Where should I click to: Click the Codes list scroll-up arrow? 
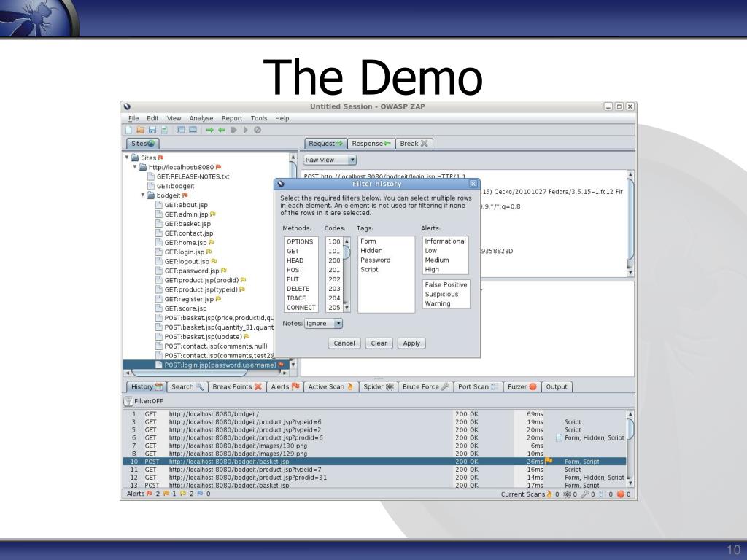[347, 241]
